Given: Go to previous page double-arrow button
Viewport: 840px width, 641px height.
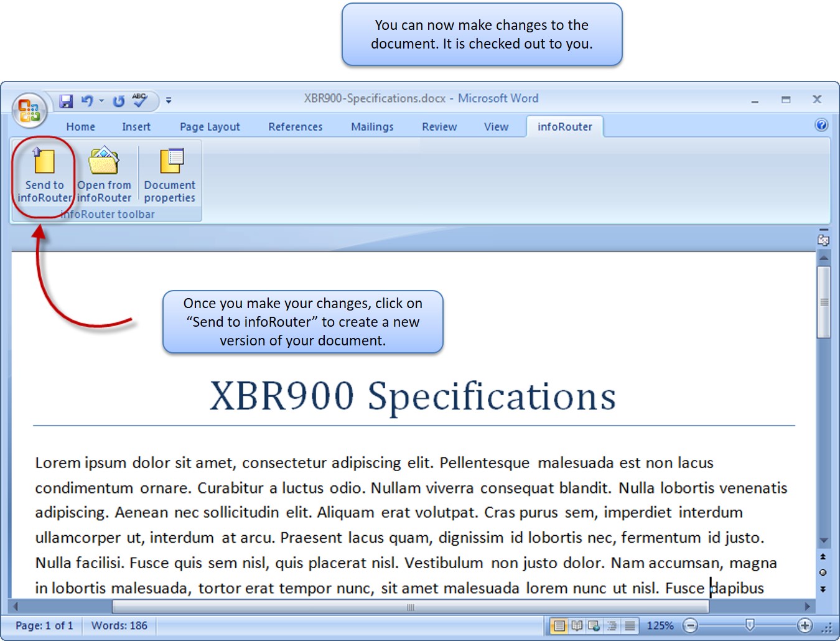Looking at the screenshot, I should click(x=823, y=557).
